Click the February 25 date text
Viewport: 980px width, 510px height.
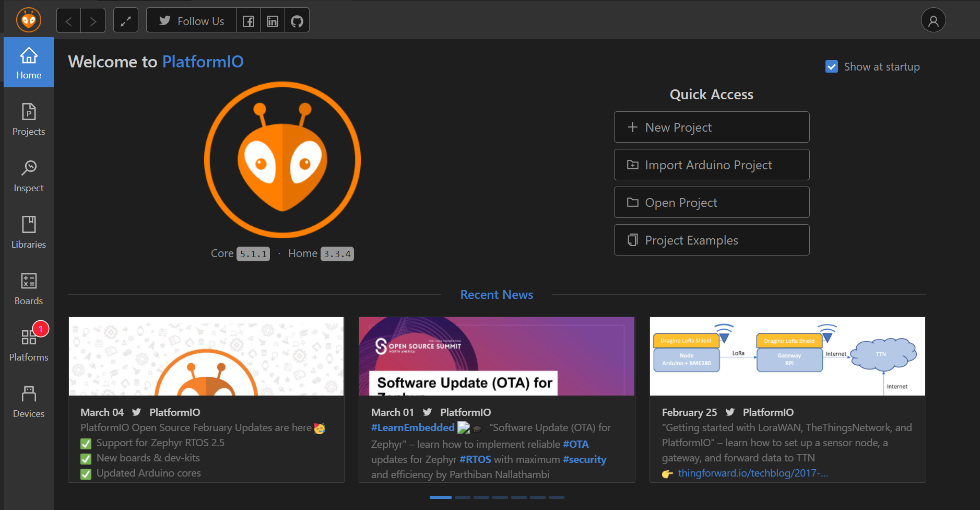click(x=690, y=412)
